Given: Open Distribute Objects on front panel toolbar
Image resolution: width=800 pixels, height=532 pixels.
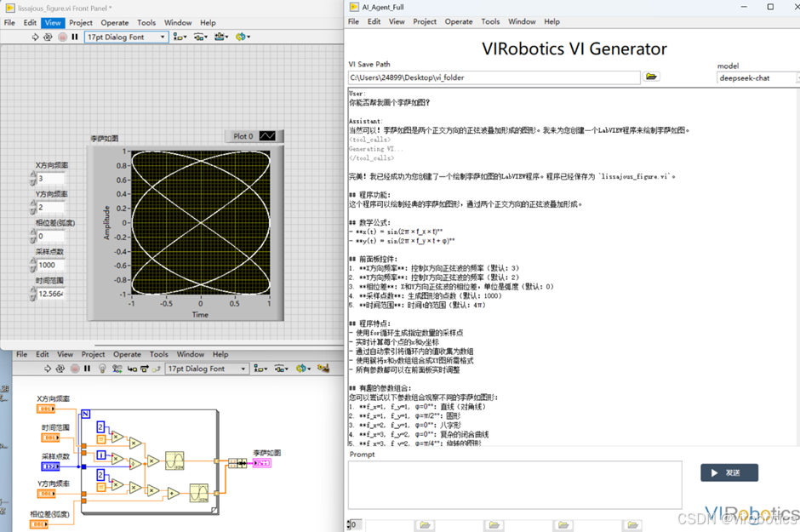Looking at the screenshot, I should 201,37.
